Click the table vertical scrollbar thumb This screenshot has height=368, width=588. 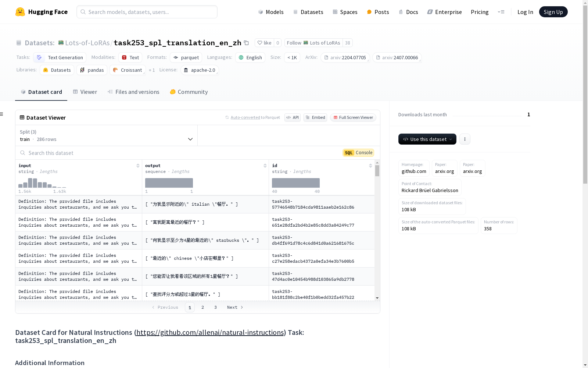377,171
